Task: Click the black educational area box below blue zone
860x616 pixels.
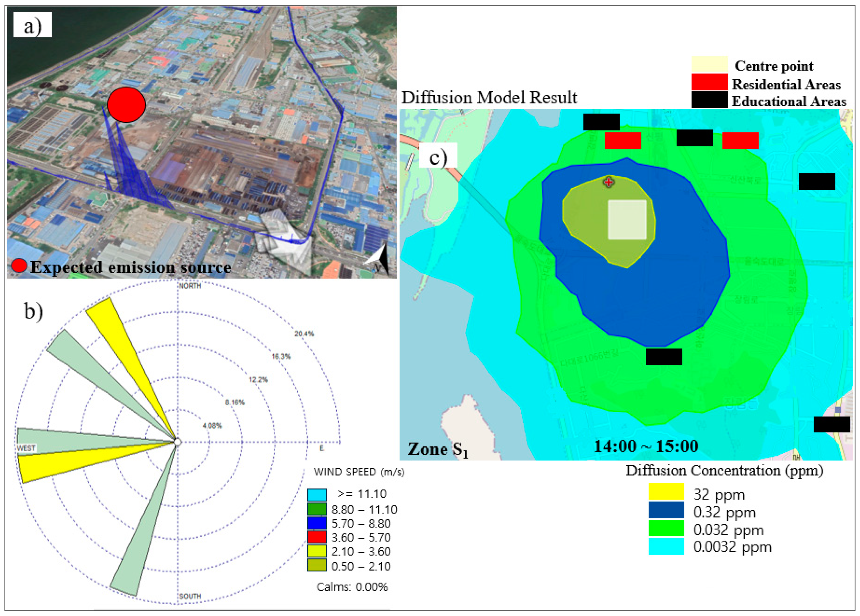Action: pos(664,357)
